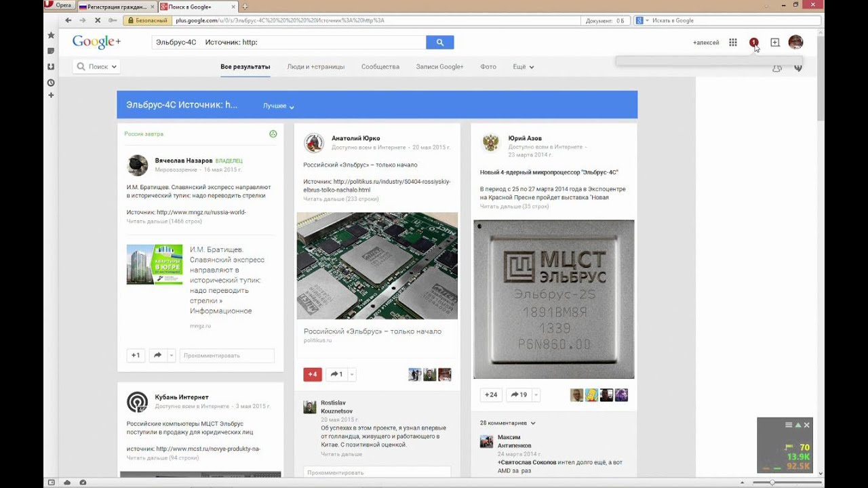
Task: Click the share button showing 1 reshare
Action: pyautogui.click(x=336, y=374)
